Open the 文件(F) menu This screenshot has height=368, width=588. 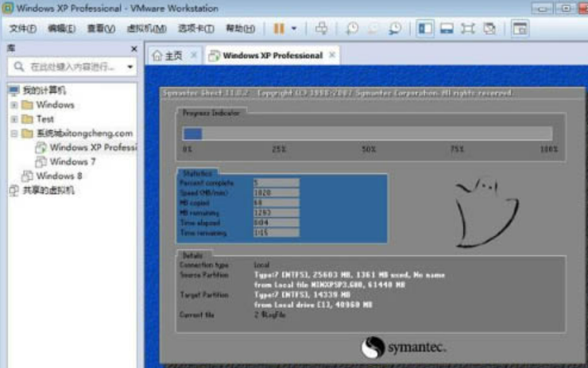22,29
